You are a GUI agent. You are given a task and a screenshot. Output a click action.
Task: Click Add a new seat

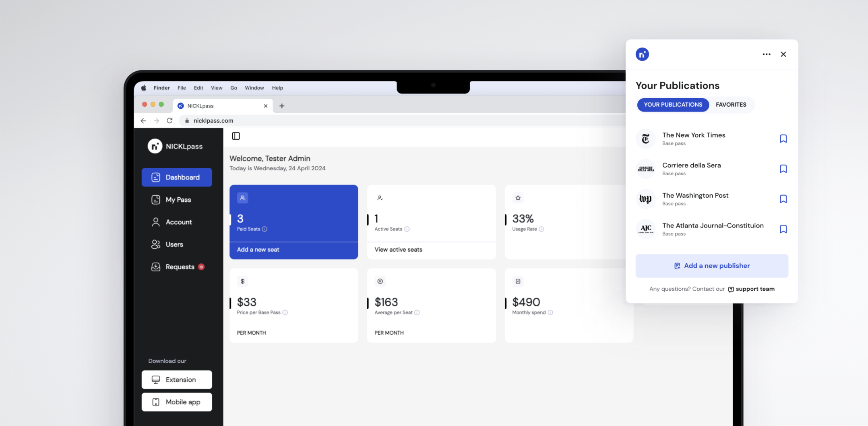pyautogui.click(x=258, y=250)
